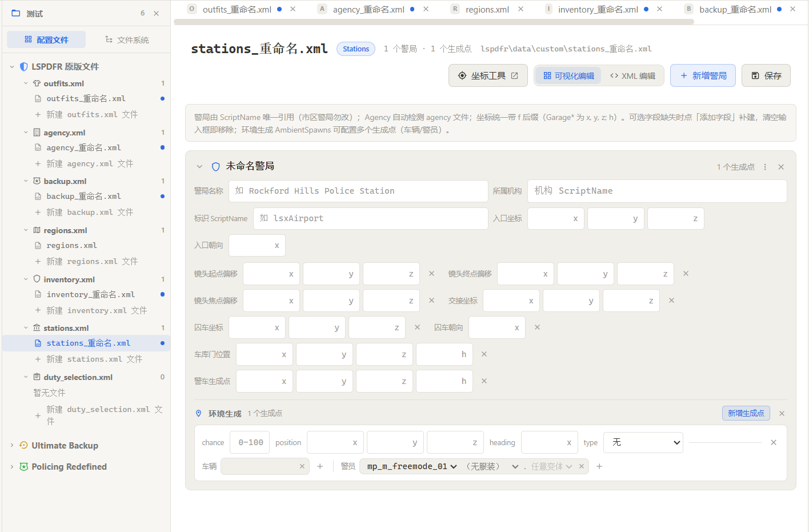Remove the 警车生成点 field

[484, 381]
